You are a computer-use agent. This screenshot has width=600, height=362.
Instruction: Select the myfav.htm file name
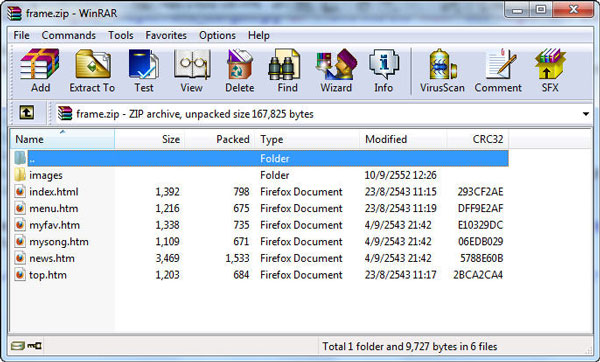[x=54, y=225]
